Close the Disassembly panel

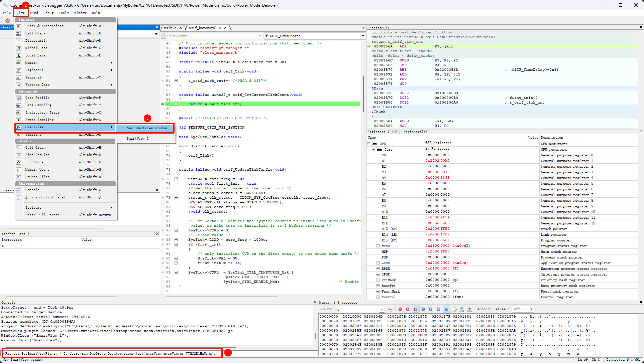641,27
